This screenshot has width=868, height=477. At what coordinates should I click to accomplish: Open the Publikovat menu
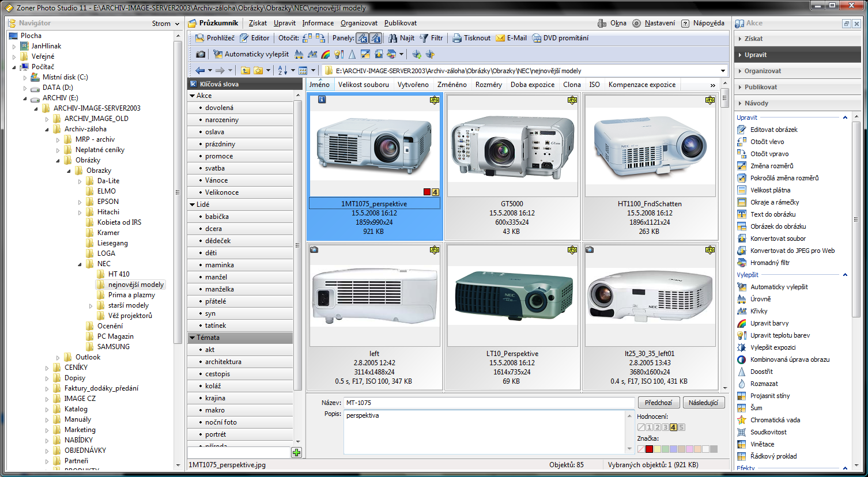[x=401, y=23]
